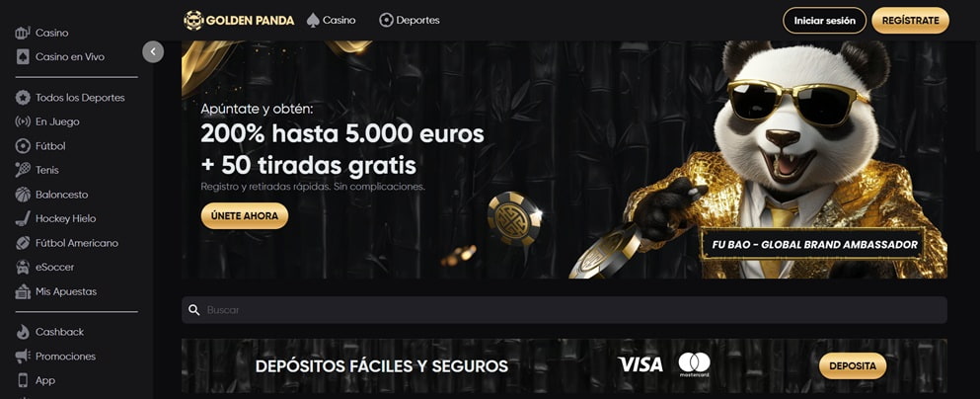Select the Todos los Deportes star icon
The height and width of the screenshot is (399, 980).
[x=23, y=98]
